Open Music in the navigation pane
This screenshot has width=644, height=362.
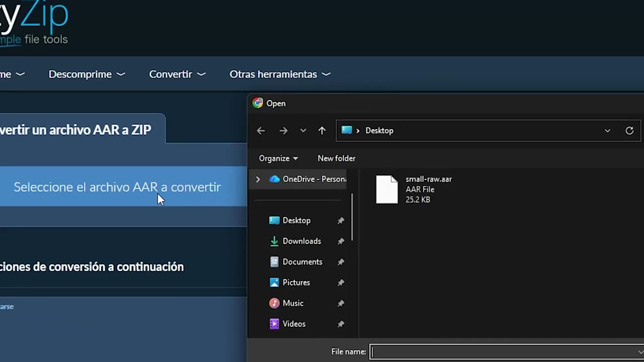click(293, 303)
